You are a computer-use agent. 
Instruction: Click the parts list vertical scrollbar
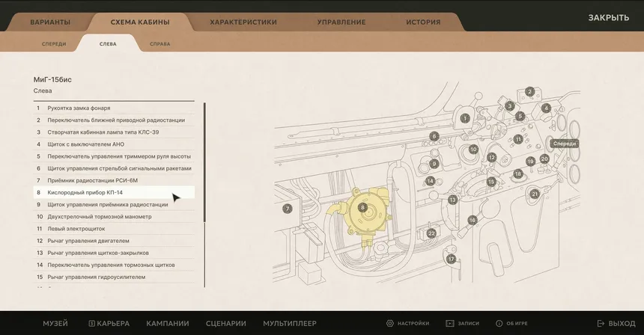[204, 161]
